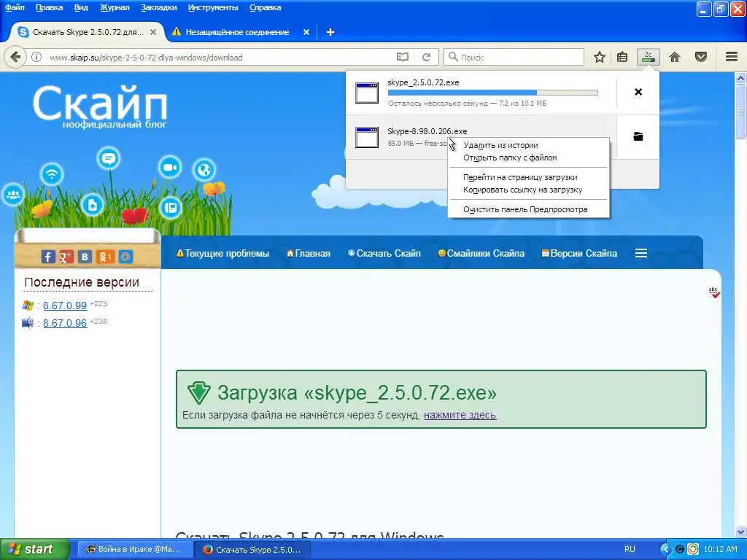Bookmark this page with the star icon
This screenshot has height=560, width=747.
[600, 57]
